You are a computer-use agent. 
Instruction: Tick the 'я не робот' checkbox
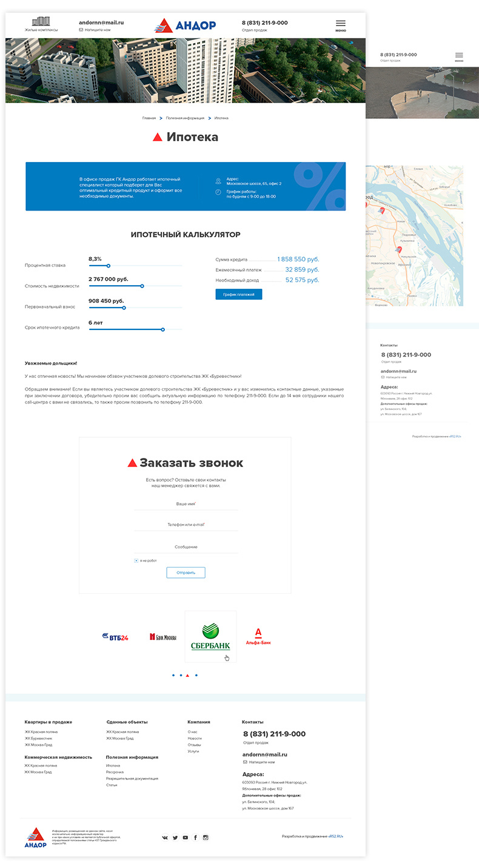pyautogui.click(x=136, y=560)
